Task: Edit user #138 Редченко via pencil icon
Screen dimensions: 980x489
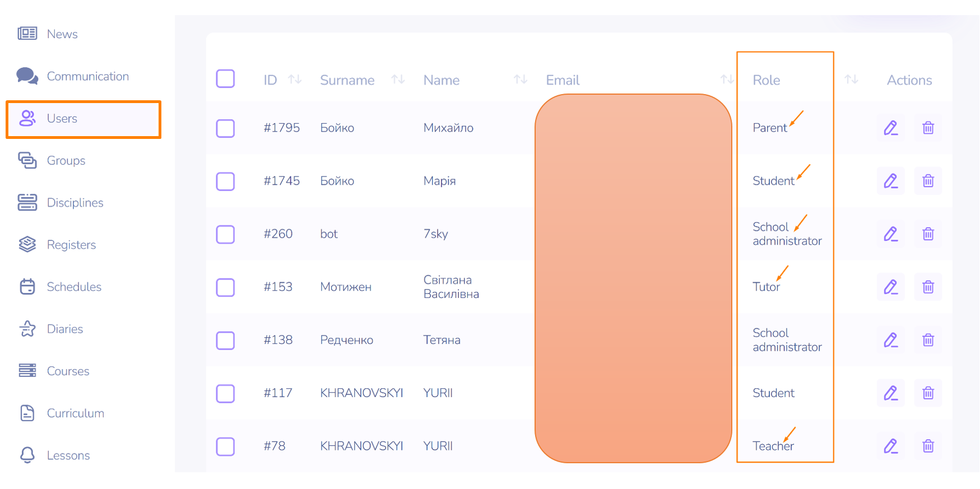Action: click(890, 340)
